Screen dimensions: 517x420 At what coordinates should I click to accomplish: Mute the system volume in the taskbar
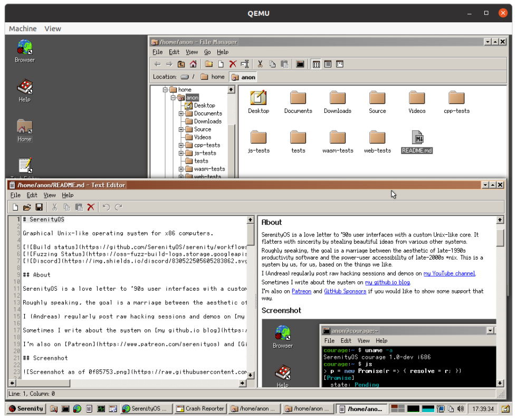tap(460, 409)
